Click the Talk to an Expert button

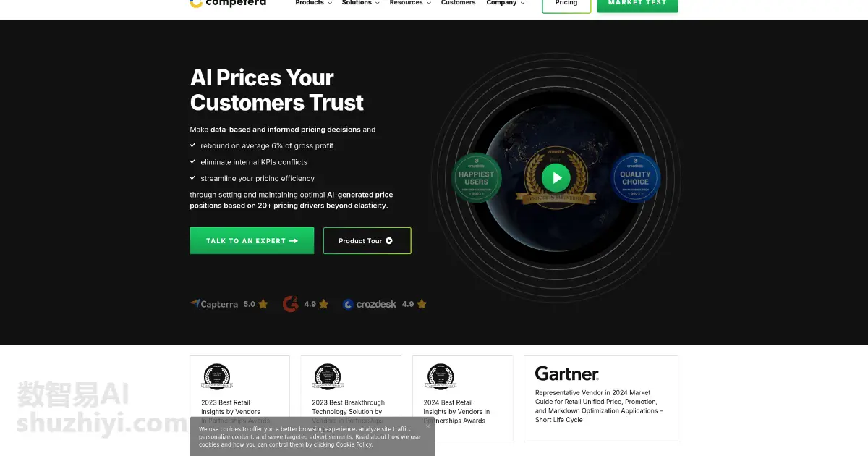(252, 241)
